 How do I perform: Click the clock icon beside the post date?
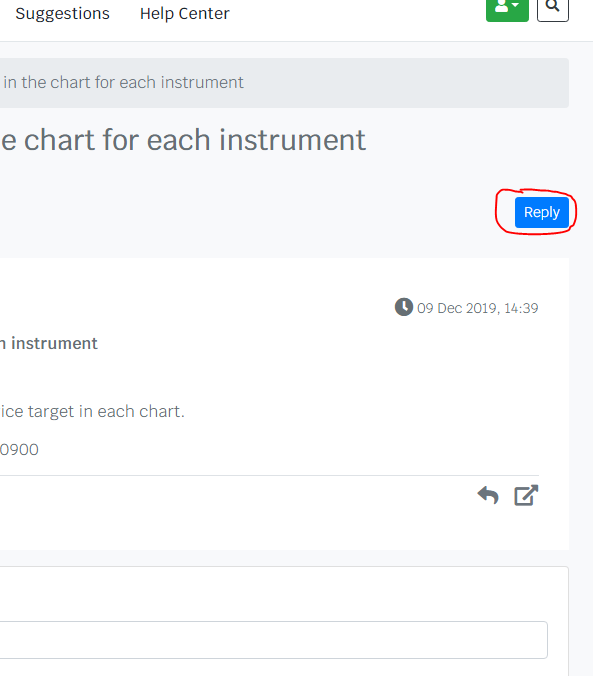pos(404,307)
